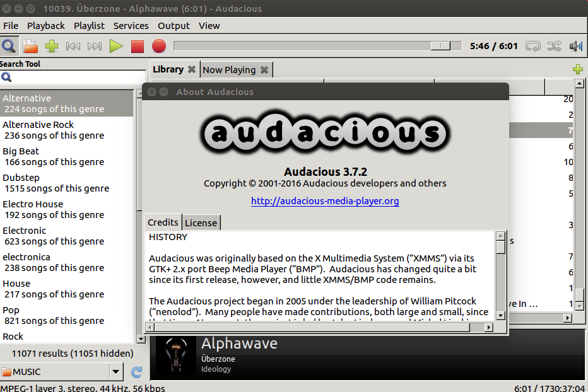
Task: Open the Services menu
Action: click(x=131, y=26)
